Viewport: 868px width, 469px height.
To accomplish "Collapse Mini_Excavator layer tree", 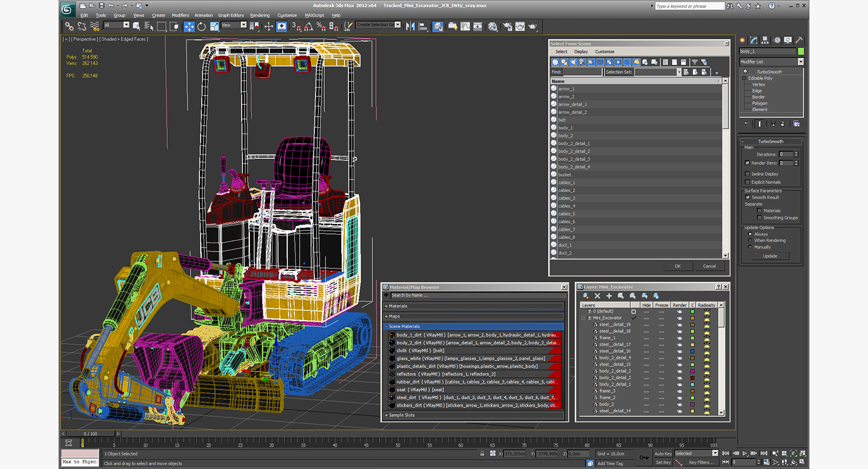I will coord(584,318).
